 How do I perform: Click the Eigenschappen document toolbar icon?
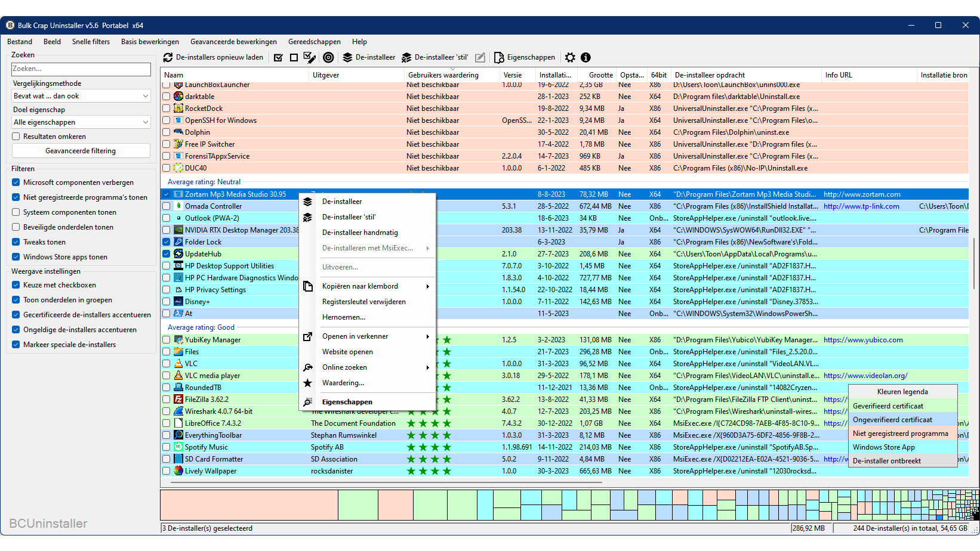(499, 58)
